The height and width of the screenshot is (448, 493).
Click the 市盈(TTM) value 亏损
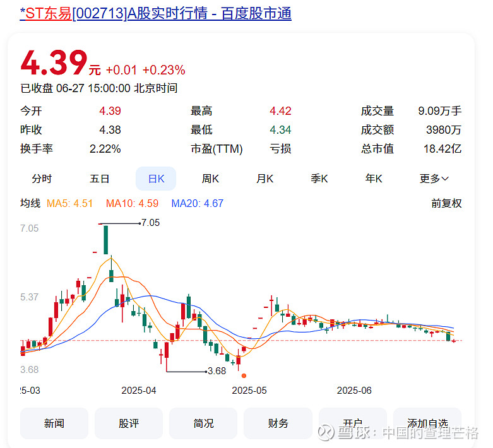point(280,149)
